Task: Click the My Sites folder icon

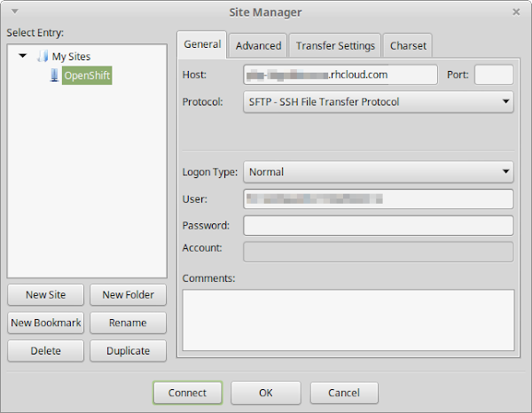Action: coord(43,56)
